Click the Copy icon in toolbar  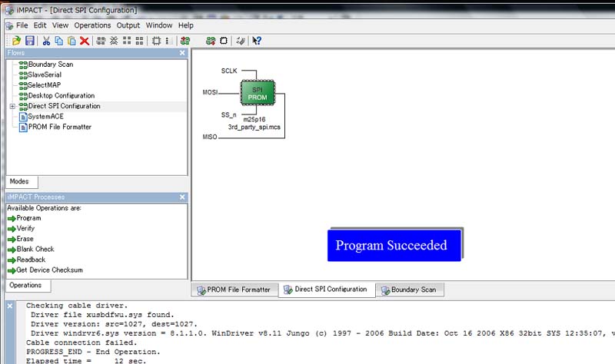[x=59, y=41]
